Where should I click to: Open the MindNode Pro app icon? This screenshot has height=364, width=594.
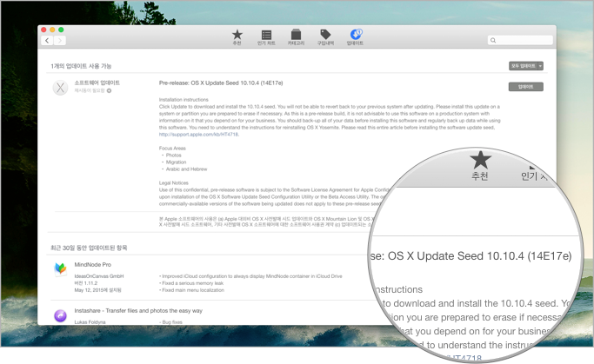click(60, 269)
